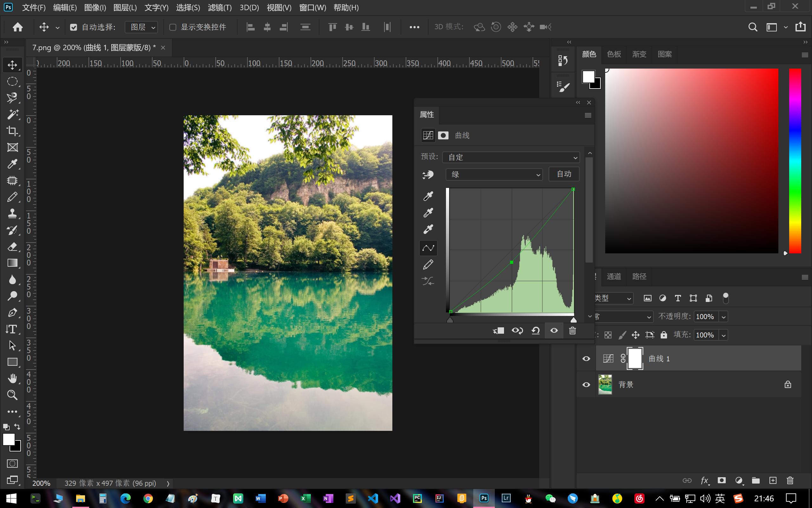
Task: Pick the black point eyedropper in Curves
Action: [428, 196]
